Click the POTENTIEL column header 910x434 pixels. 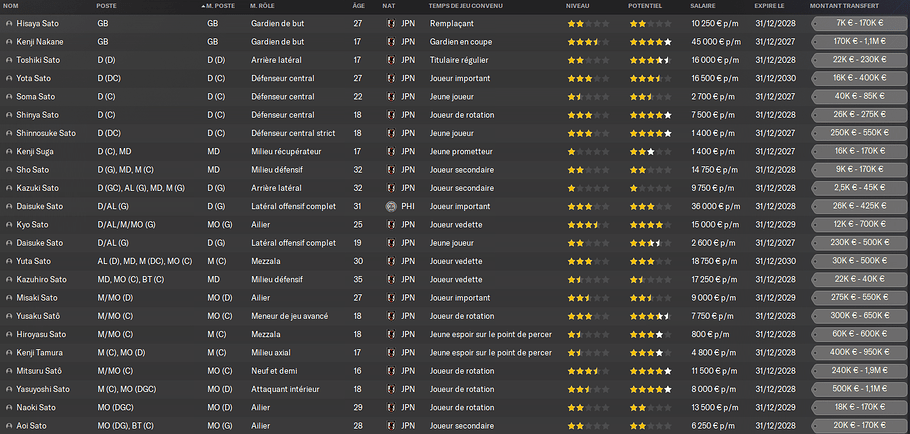[645, 6]
